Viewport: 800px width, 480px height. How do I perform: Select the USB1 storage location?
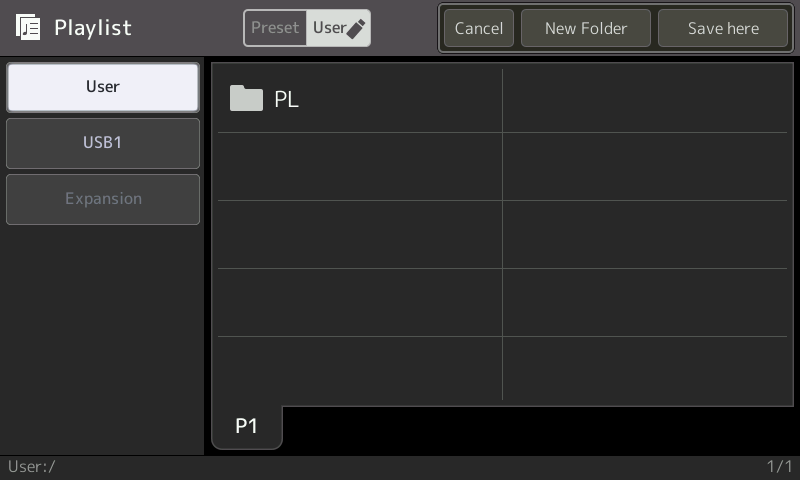click(x=103, y=143)
